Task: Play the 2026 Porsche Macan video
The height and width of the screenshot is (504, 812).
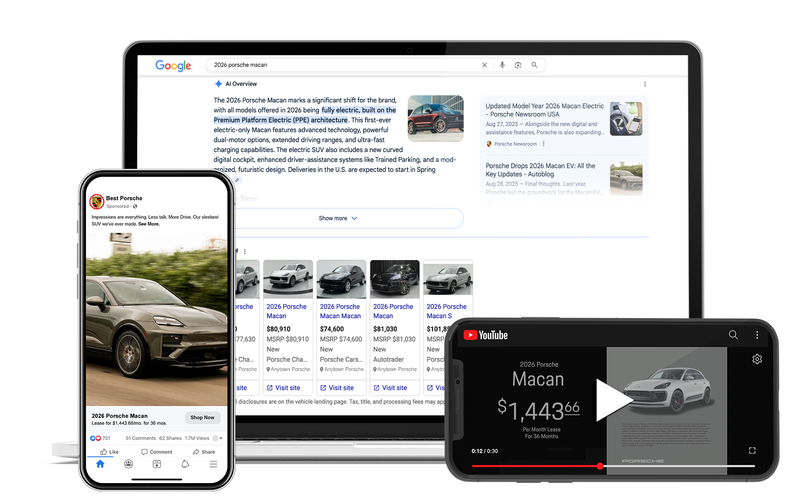Action: 612,400
